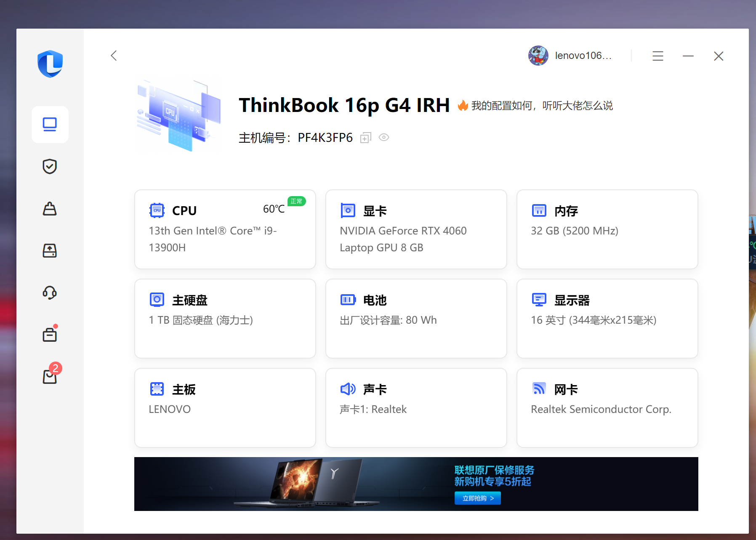The height and width of the screenshot is (540, 756).
Task: Click the 网卡 network icon
Action: click(x=539, y=388)
